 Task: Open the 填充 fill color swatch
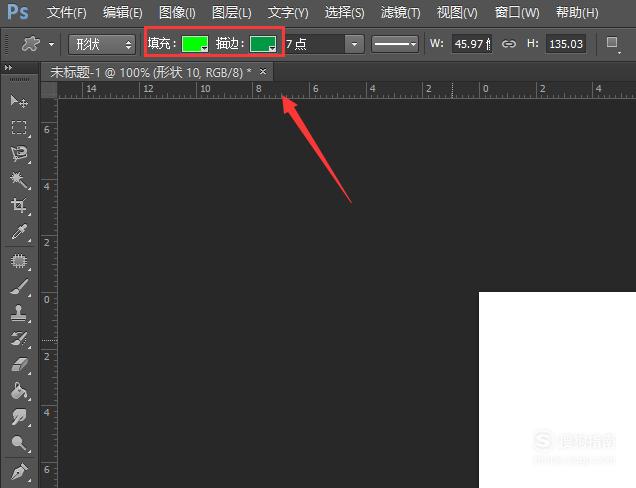pyautogui.click(x=195, y=44)
